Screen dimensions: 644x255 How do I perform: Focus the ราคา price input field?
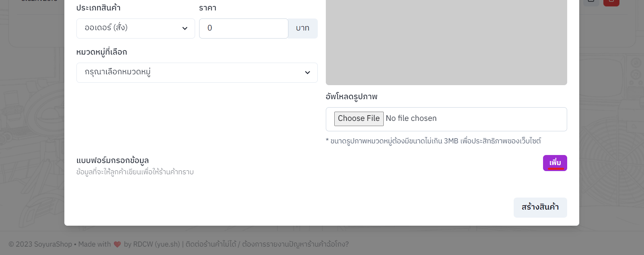click(x=243, y=28)
